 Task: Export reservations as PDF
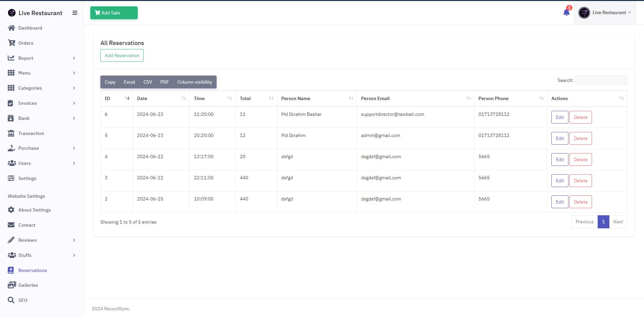click(165, 82)
